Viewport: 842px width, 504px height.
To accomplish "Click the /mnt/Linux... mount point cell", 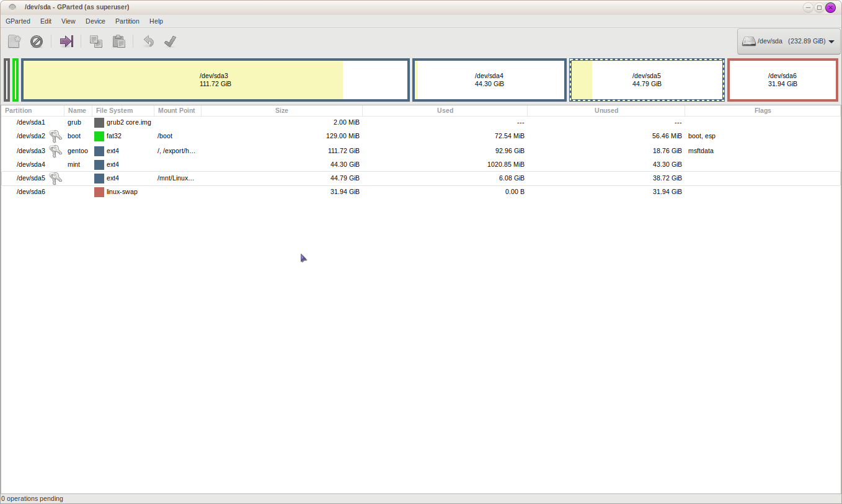I will pos(175,179).
